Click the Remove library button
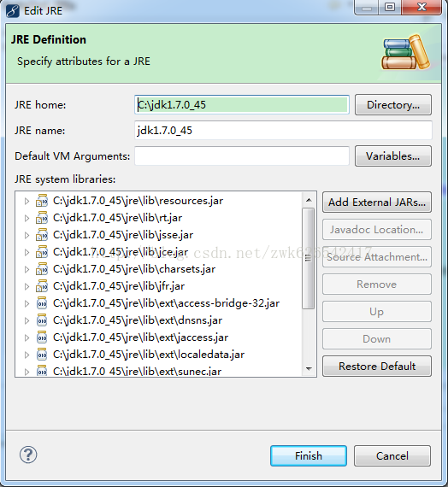 377,285
